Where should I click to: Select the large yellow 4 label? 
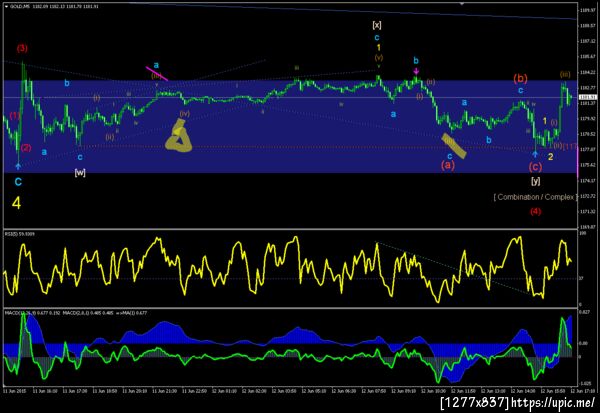coord(16,203)
